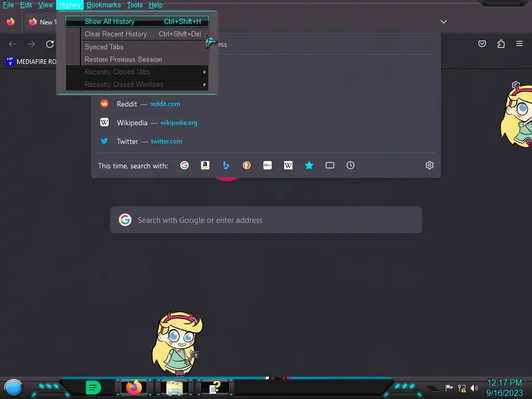Screen dimensions: 532x399
Task: Open the Twitter suggestion
Action: pos(265,141)
